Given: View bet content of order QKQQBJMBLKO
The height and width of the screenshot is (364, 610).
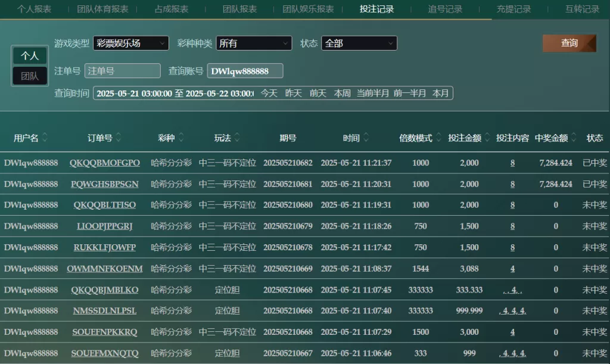Looking at the screenshot, I should pyautogui.click(x=512, y=290).
